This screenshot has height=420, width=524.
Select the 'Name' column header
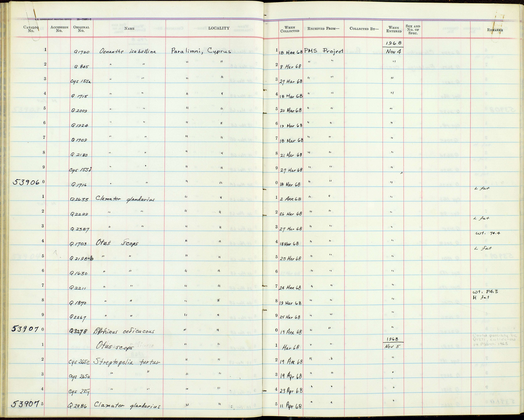[x=129, y=28]
